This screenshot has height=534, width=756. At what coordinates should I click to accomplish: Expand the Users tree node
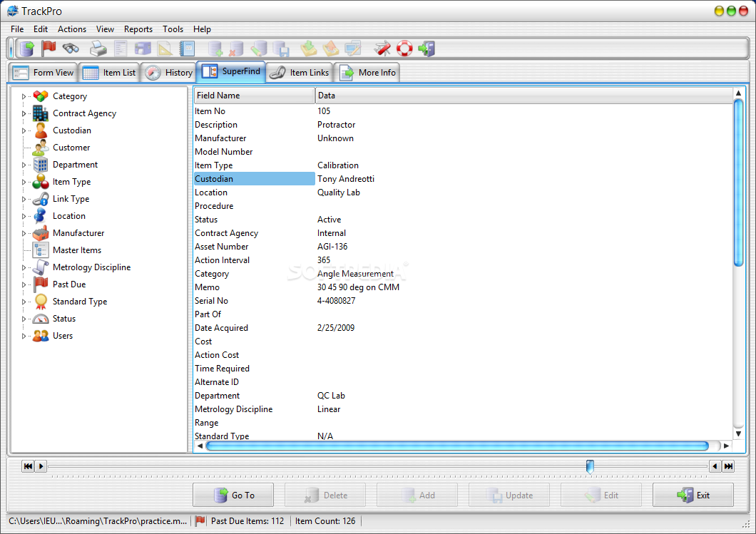tap(24, 336)
